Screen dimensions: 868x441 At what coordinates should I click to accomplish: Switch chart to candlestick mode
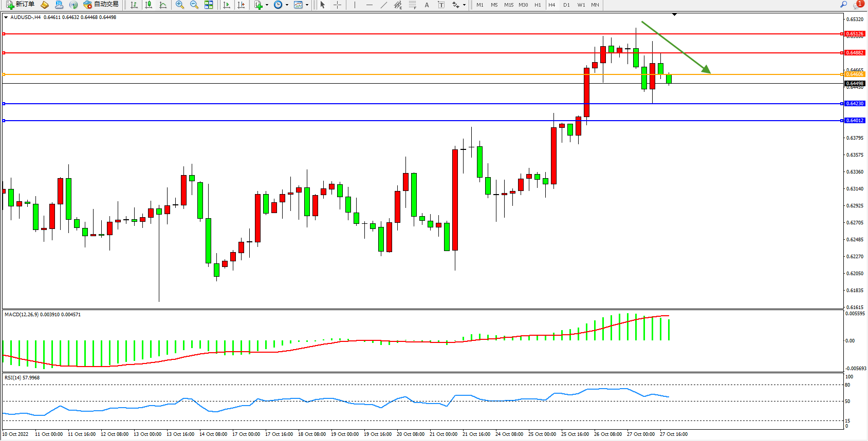pyautogui.click(x=149, y=5)
